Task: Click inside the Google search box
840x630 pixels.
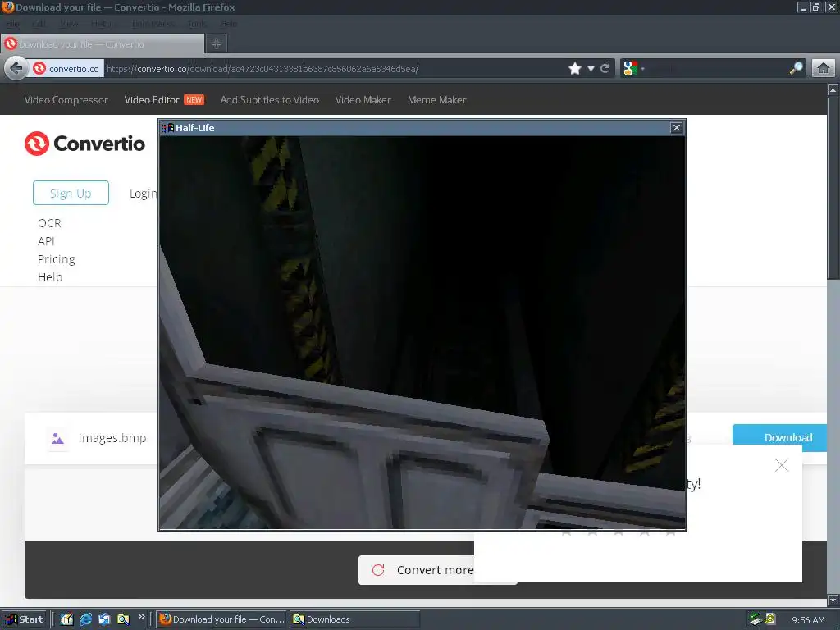Action: (718, 69)
